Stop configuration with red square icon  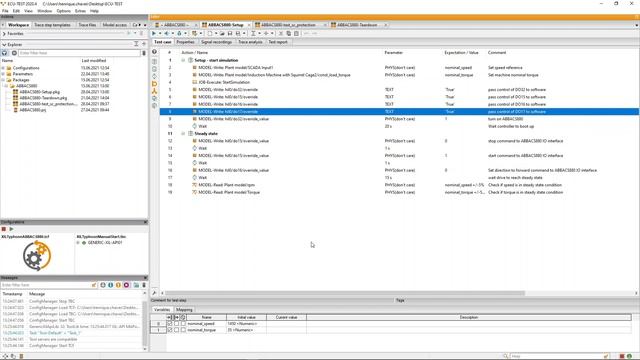click(4, 229)
